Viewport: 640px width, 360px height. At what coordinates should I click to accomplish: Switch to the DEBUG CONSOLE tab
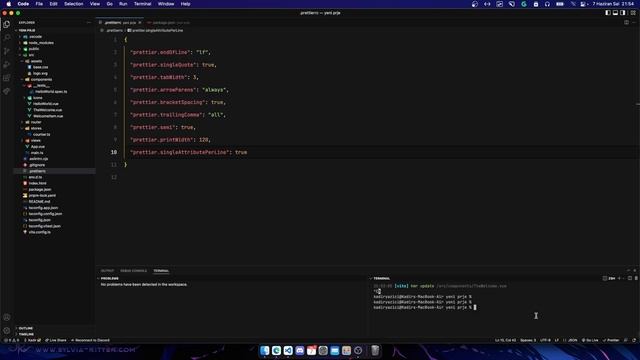pos(133,271)
